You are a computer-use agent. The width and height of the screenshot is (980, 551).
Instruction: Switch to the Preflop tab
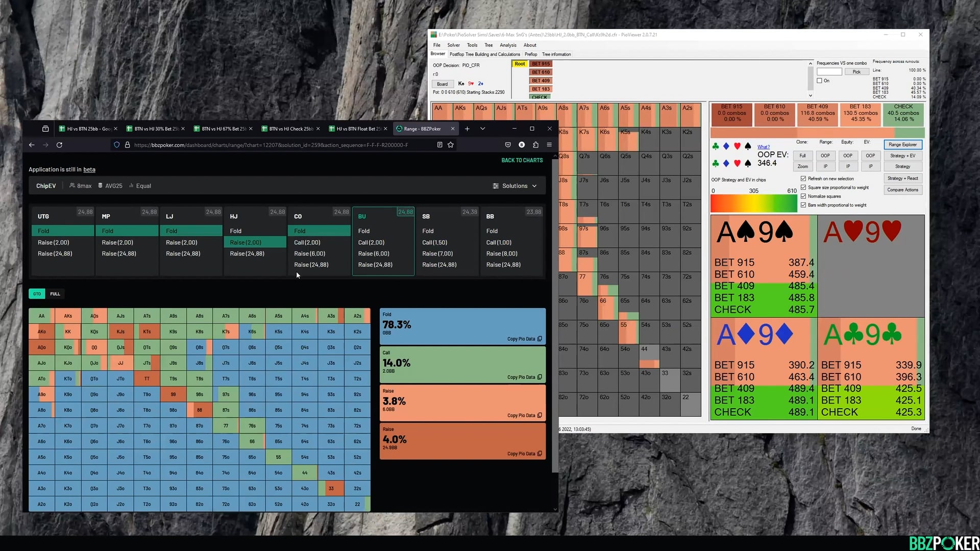[531, 54]
